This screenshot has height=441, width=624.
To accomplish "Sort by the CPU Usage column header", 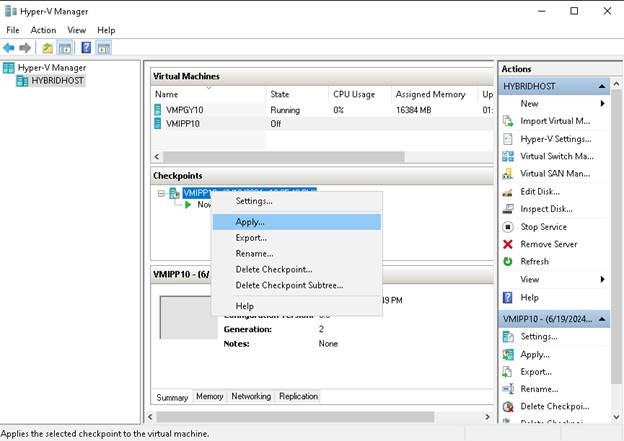I will (x=360, y=94).
